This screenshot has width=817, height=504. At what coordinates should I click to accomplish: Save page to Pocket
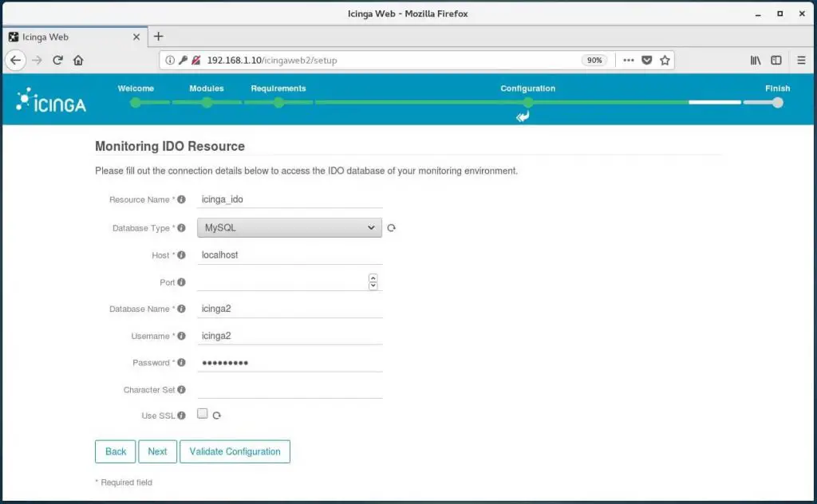coord(646,61)
